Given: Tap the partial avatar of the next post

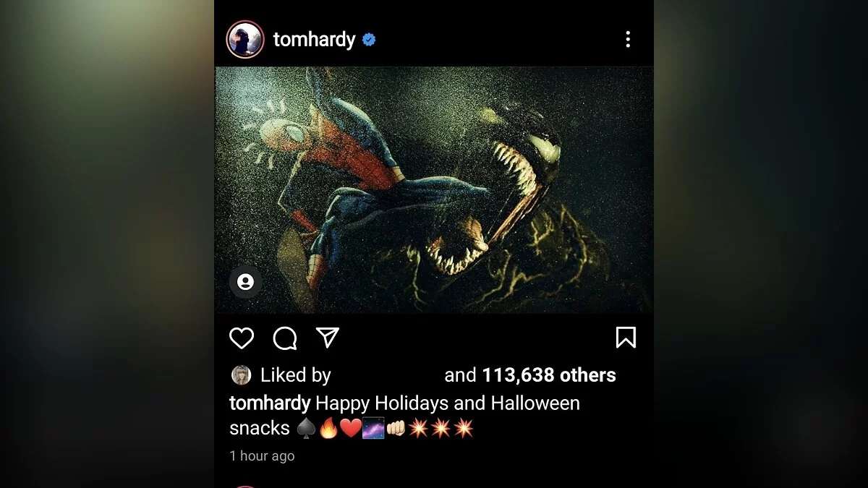Looking at the screenshot, I should point(245,485).
